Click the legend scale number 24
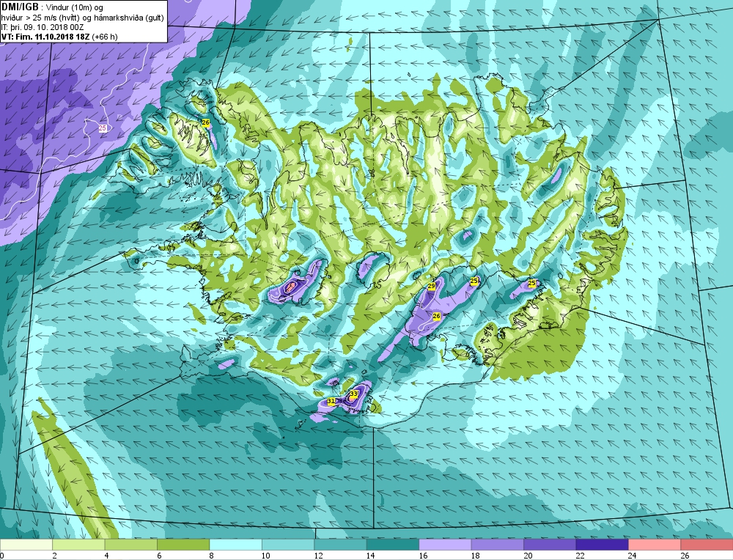This screenshot has height=560, width=733. click(x=633, y=556)
